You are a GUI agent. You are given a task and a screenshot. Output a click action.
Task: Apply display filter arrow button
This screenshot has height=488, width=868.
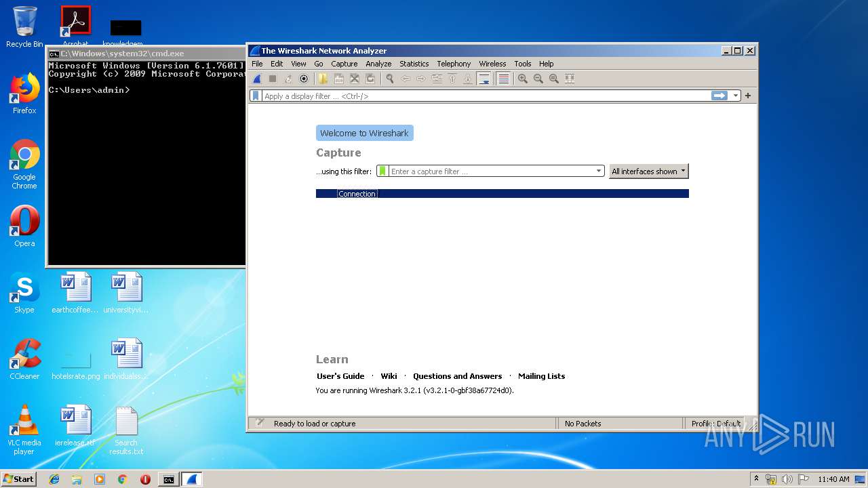[x=719, y=96]
